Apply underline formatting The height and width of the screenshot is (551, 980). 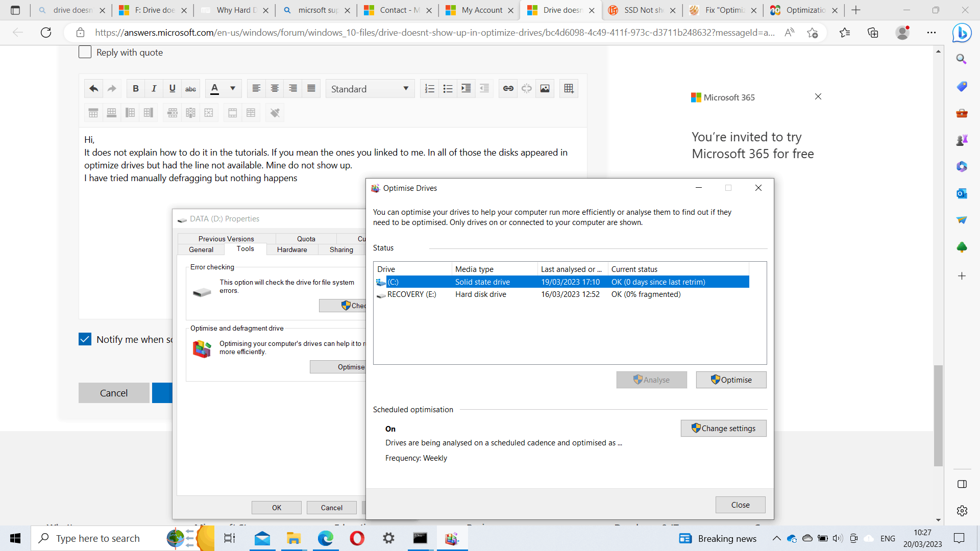pyautogui.click(x=172, y=88)
